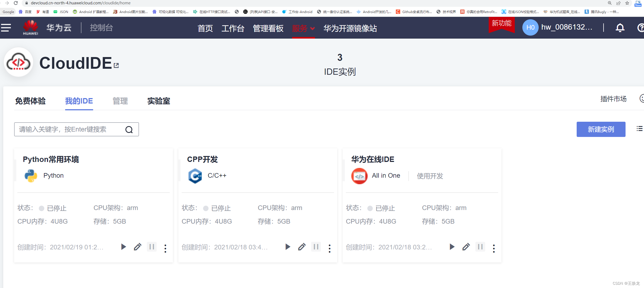Pause the 华为在线IDE instance
644x288 pixels.
[x=480, y=247]
